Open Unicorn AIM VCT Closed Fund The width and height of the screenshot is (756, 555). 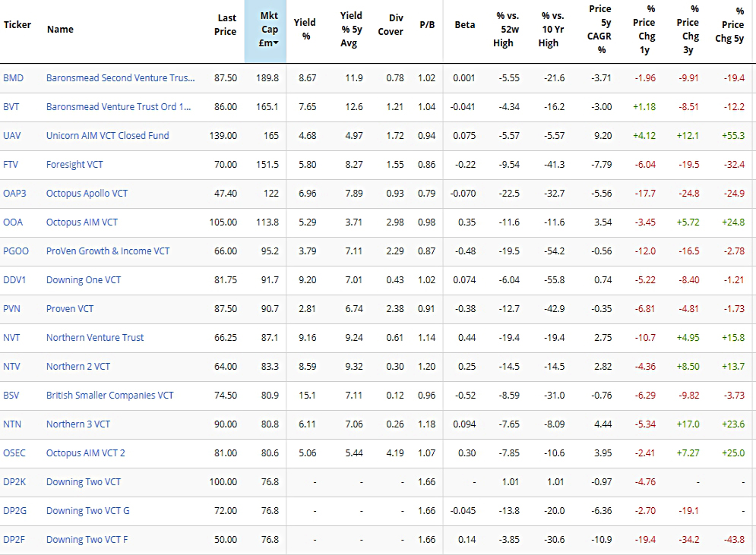click(108, 136)
